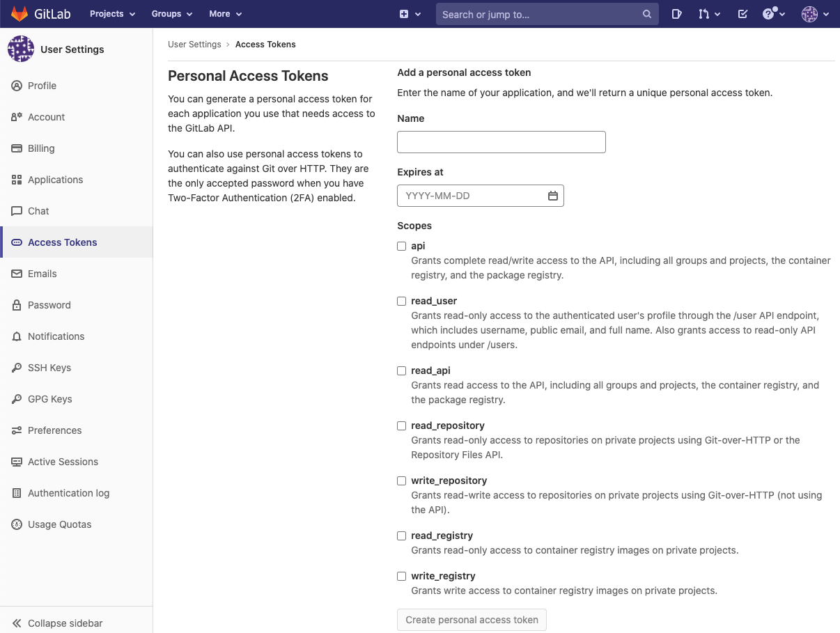The width and height of the screenshot is (840, 633).
Task: Tick the write_repository scope checkbox
Action: click(x=402, y=480)
